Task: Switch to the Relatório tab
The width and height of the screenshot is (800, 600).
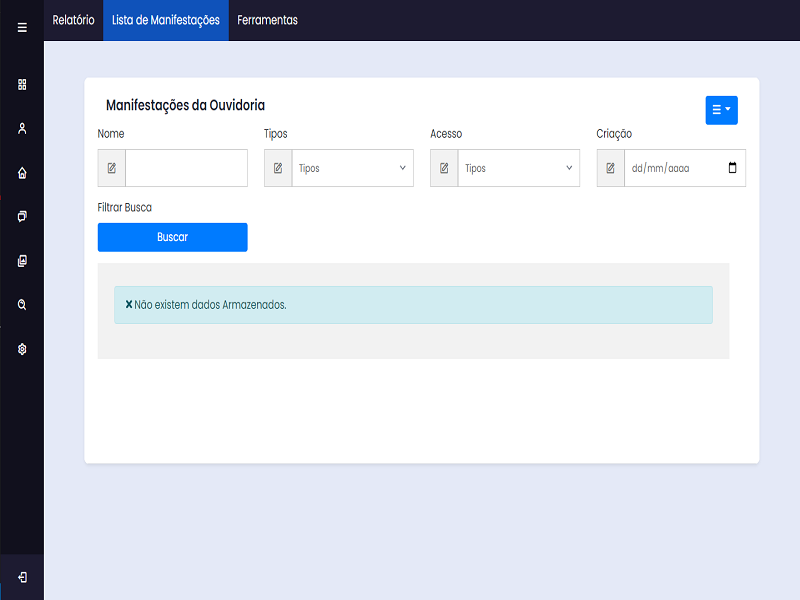Action: (73, 20)
